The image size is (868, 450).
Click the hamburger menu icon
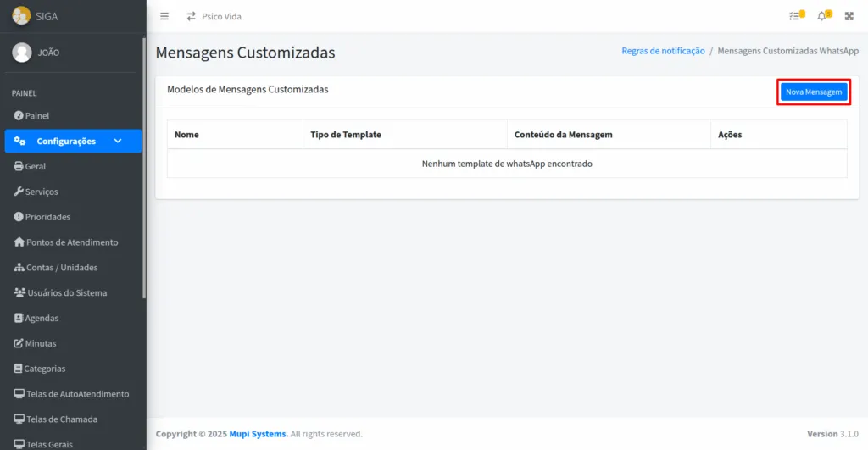coord(164,16)
